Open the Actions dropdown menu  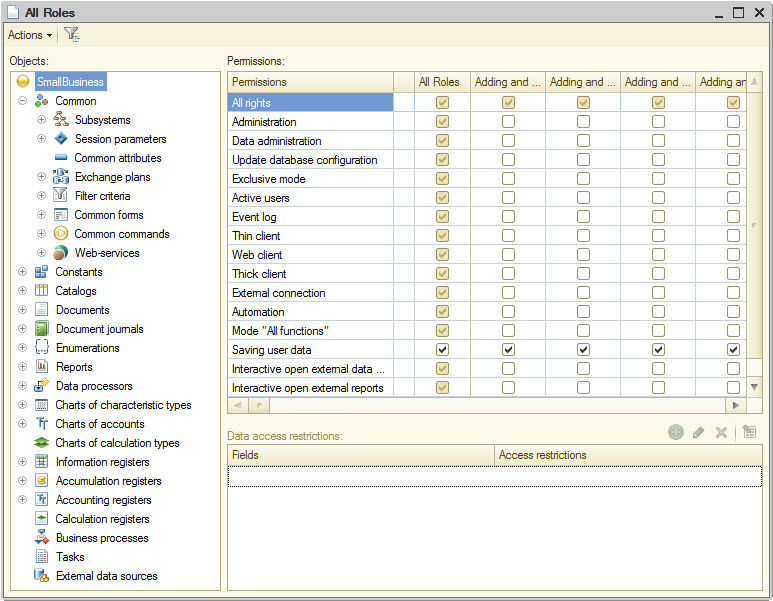30,35
